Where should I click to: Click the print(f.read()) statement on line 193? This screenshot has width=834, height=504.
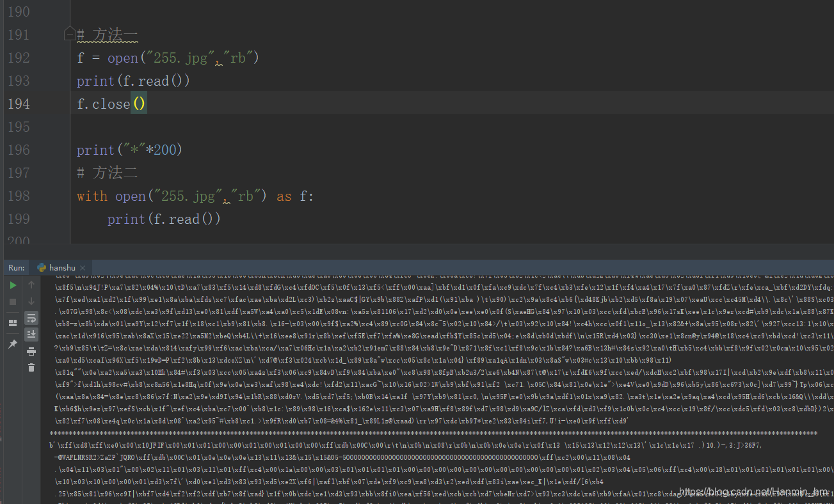tap(133, 81)
